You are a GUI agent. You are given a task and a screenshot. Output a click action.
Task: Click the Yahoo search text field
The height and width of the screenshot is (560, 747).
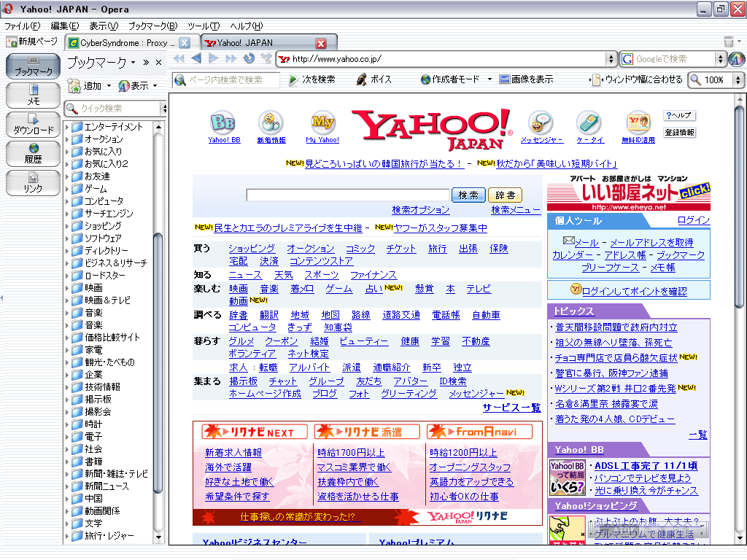tap(348, 195)
